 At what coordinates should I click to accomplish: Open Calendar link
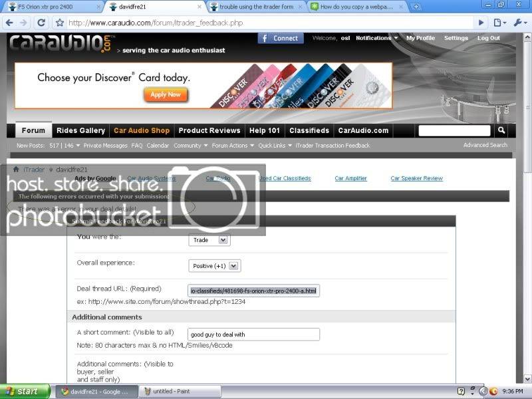coord(158,146)
